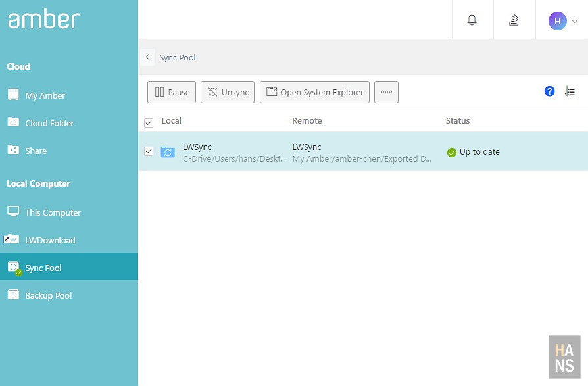Click the amber logo
This screenshot has height=386, width=588.
click(x=43, y=18)
